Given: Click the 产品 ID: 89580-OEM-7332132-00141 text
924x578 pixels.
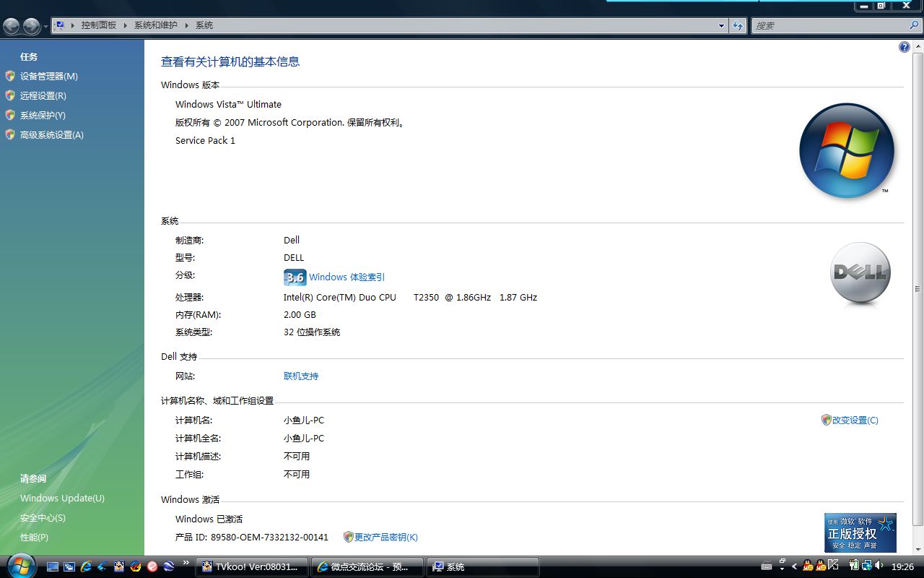Looking at the screenshot, I should 252,537.
